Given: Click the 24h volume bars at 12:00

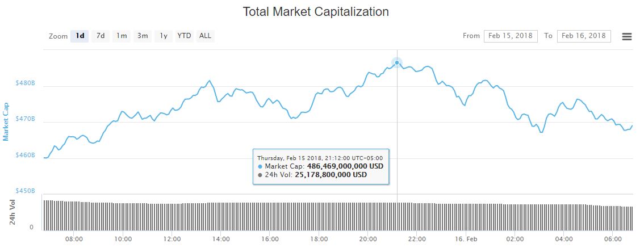Looking at the screenshot, I should (x=172, y=215).
